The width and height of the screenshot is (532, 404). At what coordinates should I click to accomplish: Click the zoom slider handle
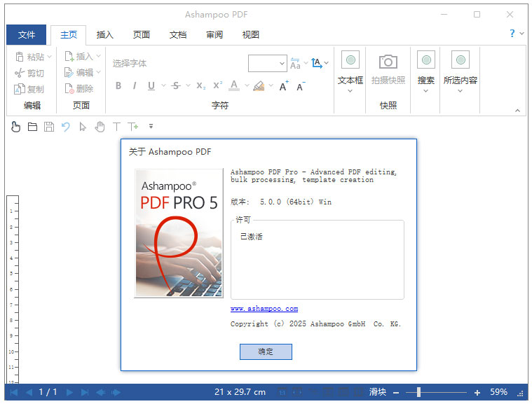click(418, 392)
